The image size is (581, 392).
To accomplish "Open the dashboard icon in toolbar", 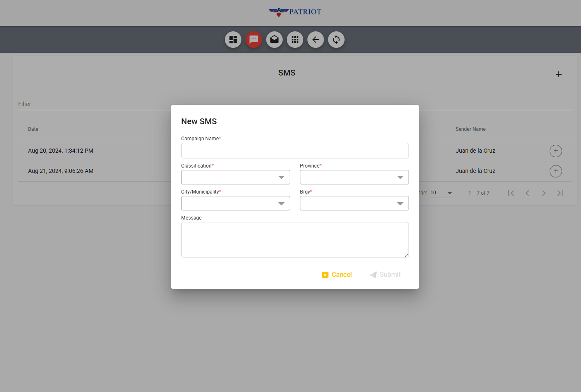I will click(233, 40).
